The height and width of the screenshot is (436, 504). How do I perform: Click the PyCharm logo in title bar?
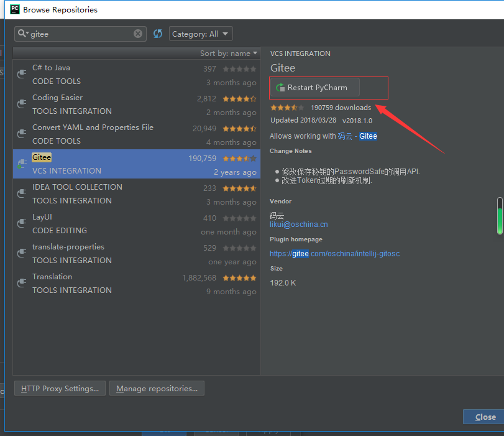pos(15,9)
